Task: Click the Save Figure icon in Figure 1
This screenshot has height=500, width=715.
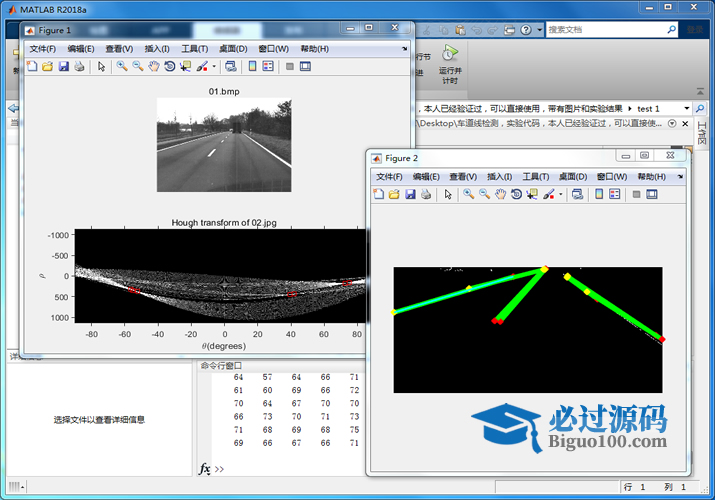Action: (x=63, y=67)
